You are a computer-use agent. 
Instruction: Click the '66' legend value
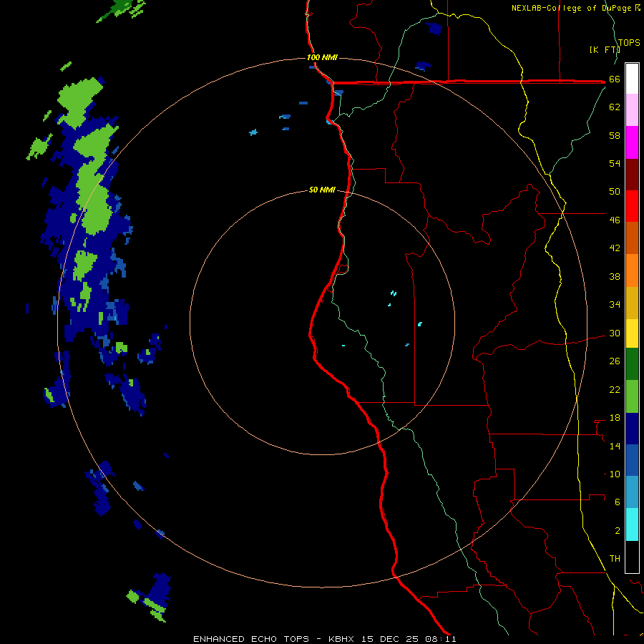point(615,79)
